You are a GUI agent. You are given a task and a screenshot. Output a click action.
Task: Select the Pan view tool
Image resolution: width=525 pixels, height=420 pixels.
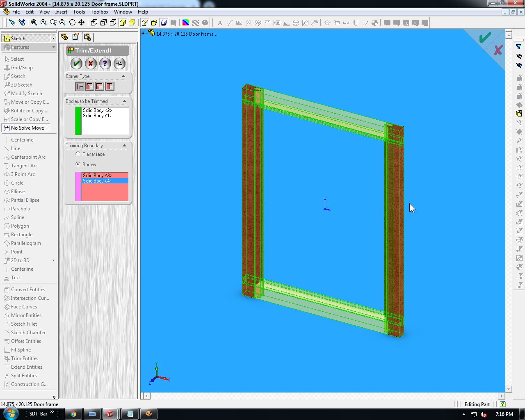(x=81, y=23)
